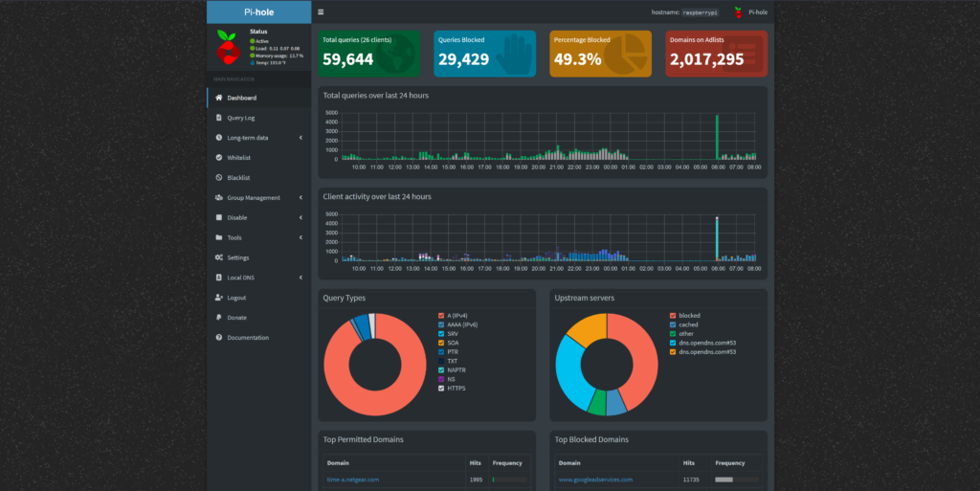This screenshot has height=491, width=980.
Task: Click the list icon in Domains on Adlists card
Action: 743,55
